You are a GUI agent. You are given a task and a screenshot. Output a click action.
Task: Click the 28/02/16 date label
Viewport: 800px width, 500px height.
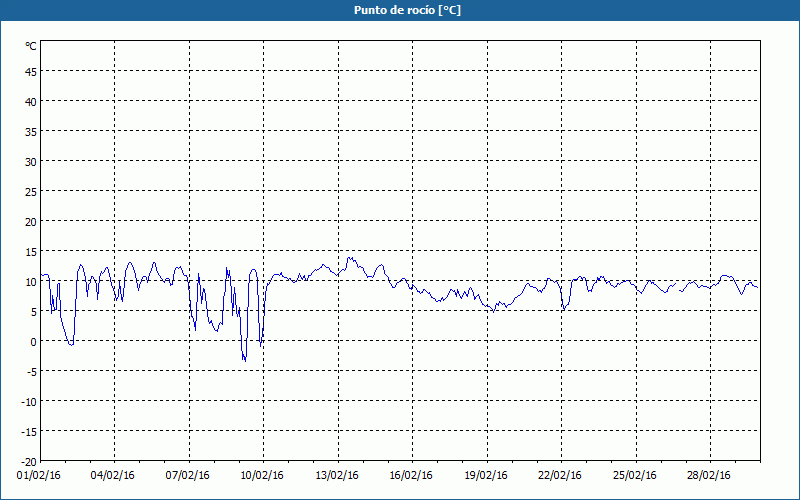click(709, 476)
